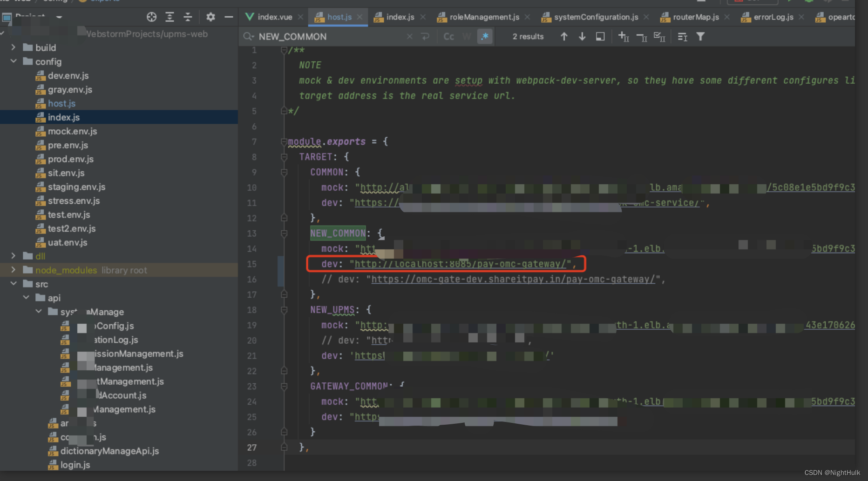Viewport: 868px width, 481px height.
Task: Open test2.env.js file
Action: tap(72, 228)
